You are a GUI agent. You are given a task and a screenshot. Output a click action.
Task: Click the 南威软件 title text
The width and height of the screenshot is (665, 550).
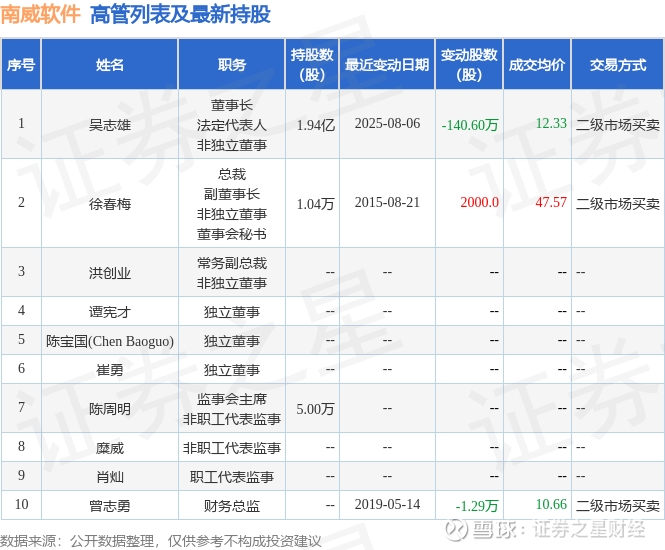pos(40,14)
